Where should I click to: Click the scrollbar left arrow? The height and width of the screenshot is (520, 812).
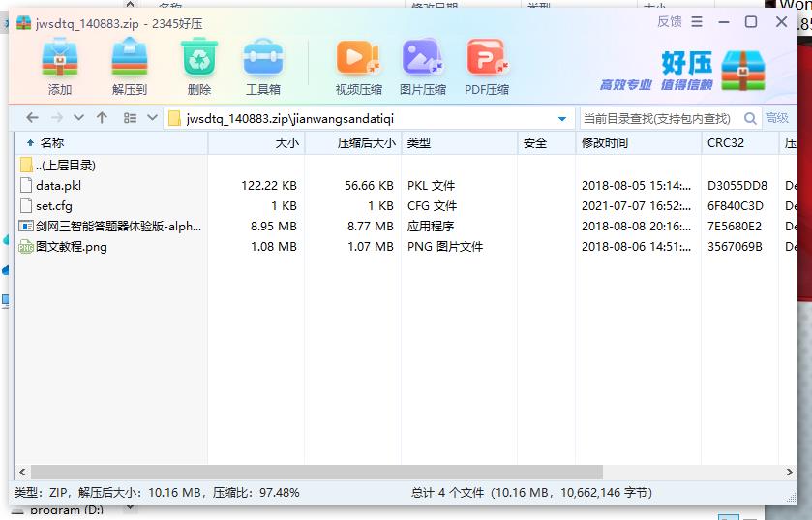22,472
